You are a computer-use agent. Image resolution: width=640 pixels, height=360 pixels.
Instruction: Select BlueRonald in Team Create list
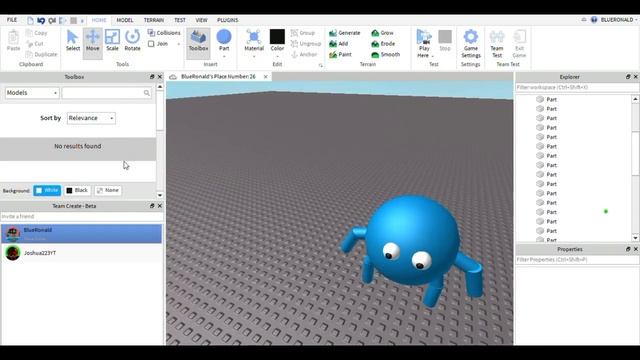click(81, 233)
